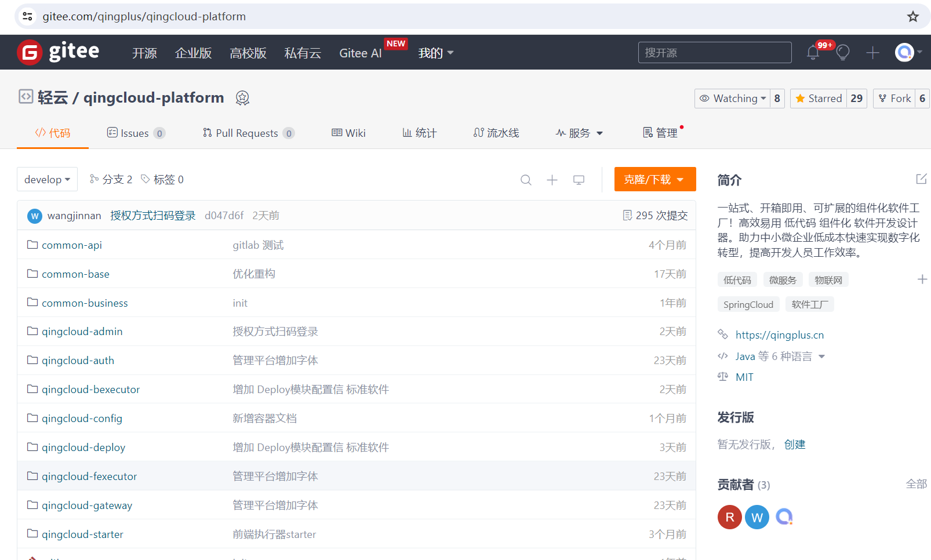
Task: Open the watchers count 8
Action: click(x=777, y=99)
